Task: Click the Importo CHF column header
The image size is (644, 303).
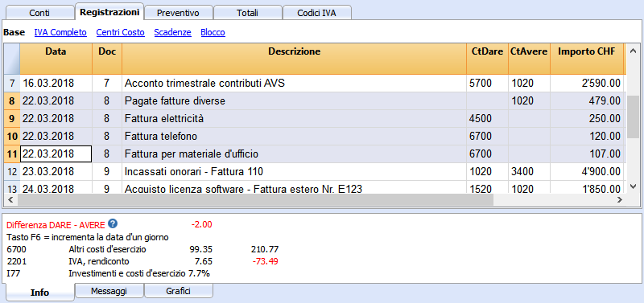Action: pos(587,58)
